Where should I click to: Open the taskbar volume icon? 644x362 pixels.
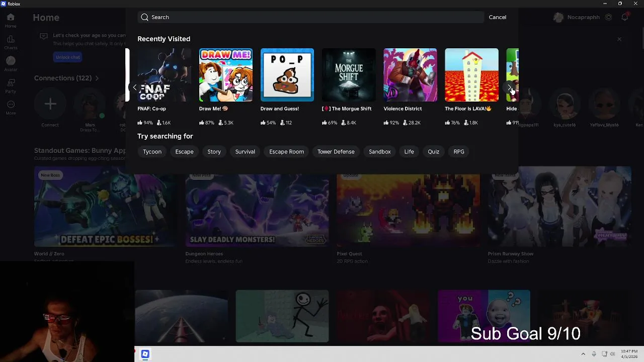pos(613,354)
